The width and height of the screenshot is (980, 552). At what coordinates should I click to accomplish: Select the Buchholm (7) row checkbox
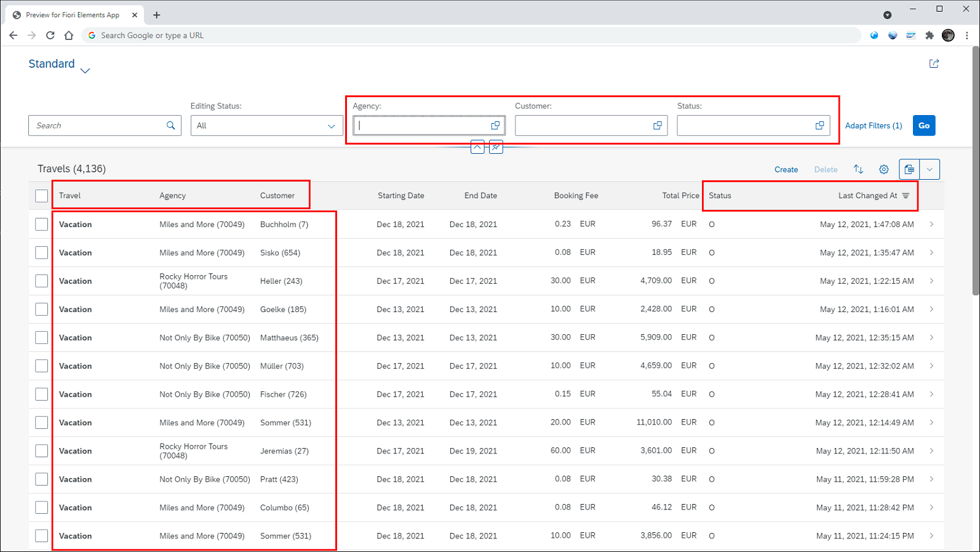coord(41,225)
